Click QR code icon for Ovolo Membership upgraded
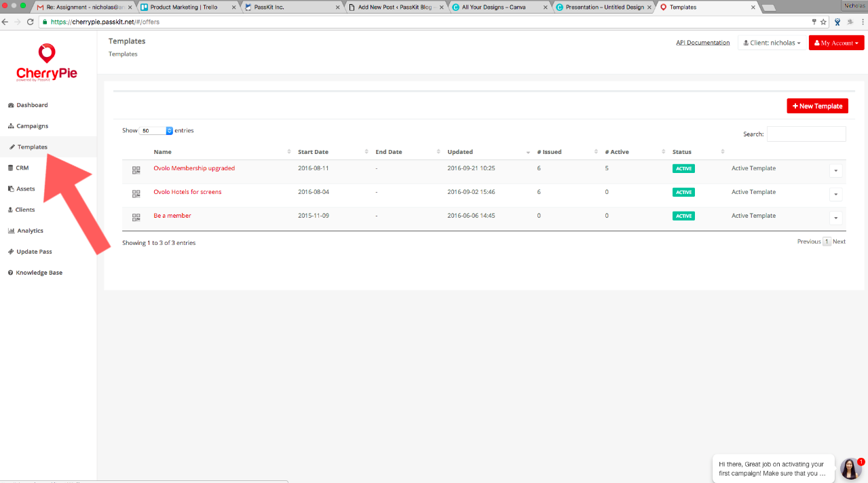This screenshot has width=868, height=483. coord(136,170)
